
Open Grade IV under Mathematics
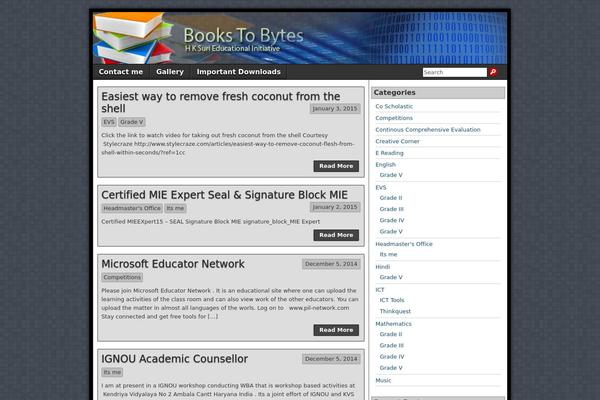coord(392,357)
